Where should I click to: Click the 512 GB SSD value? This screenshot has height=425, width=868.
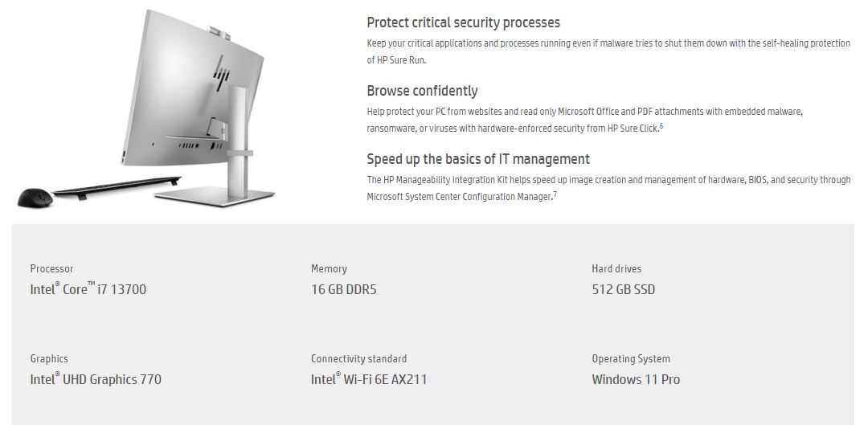tap(624, 289)
